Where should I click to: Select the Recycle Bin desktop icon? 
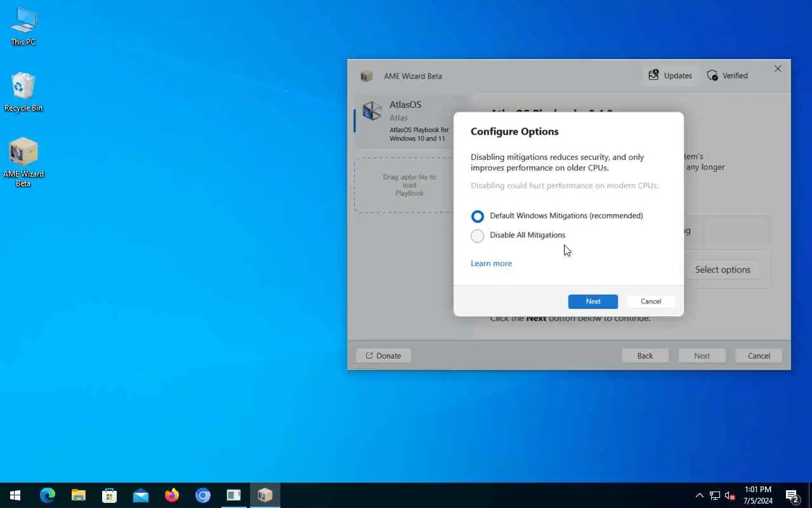(23, 92)
